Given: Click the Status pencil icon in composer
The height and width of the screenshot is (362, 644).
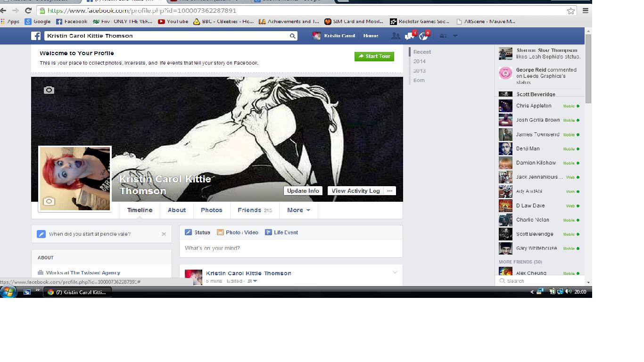Looking at the screenshot, I should (188, 232).
